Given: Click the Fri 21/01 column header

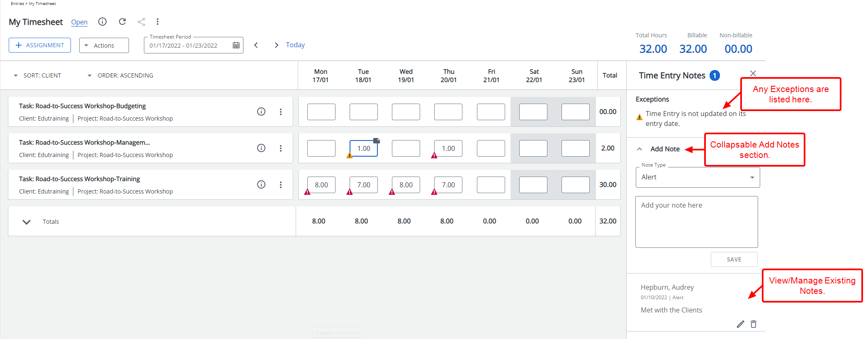Looking at the screenshot, I should (491, 75).
